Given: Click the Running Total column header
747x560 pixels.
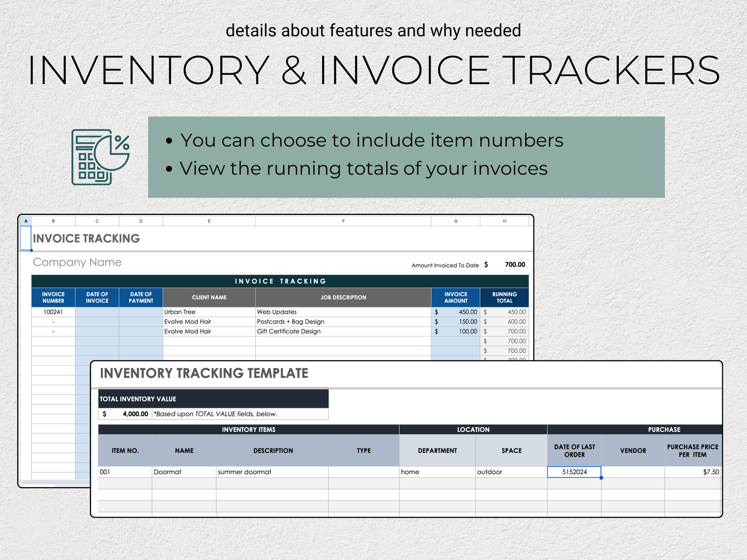Looking at the screenshot, I should tap(504, 298).
